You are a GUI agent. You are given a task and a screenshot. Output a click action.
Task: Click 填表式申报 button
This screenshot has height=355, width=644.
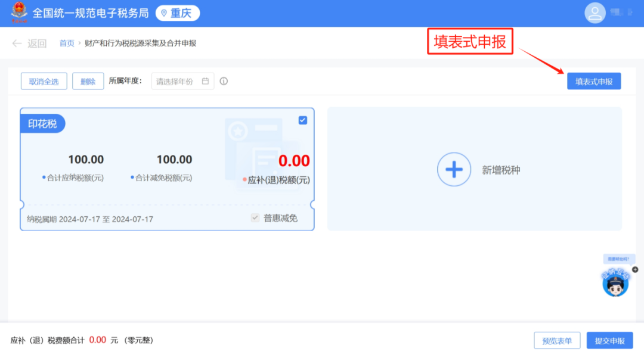click(594, 81)
